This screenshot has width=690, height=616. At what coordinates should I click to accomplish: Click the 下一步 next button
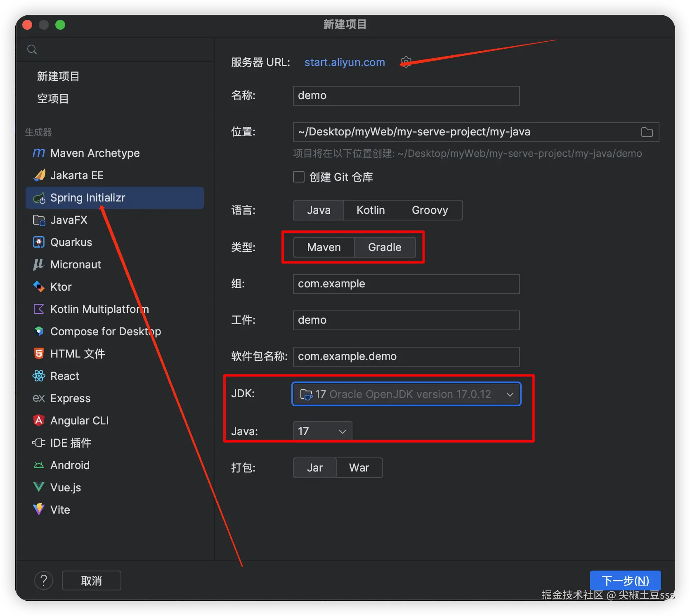[x=625, y=580]
